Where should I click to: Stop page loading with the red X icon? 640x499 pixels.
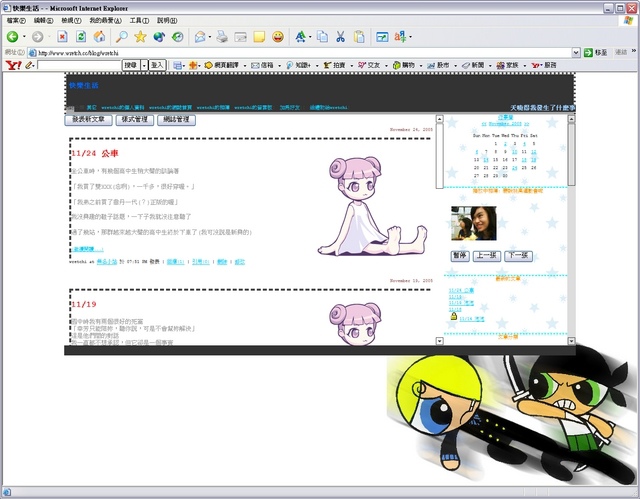pyautogui.click(x=62, y=37)
